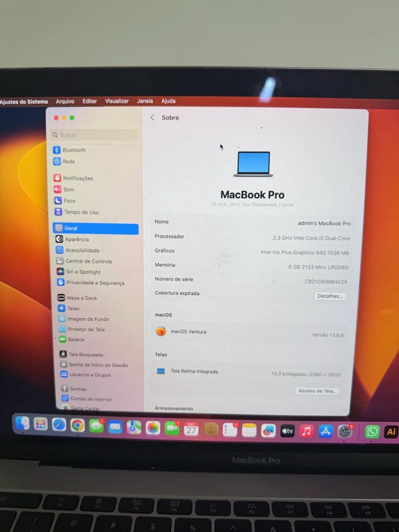The image size is (399, 532).
Task: Open Notes from the Dock
Action: tap(249, 431)
